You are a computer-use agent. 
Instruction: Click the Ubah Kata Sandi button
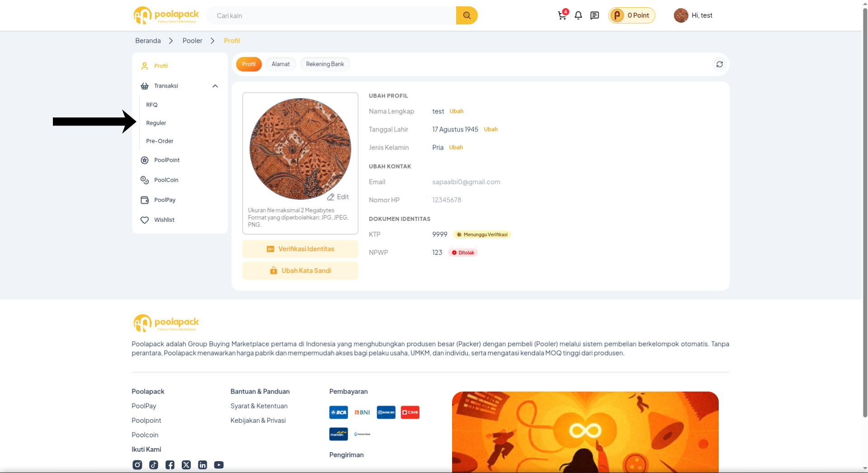coord(300,271)
